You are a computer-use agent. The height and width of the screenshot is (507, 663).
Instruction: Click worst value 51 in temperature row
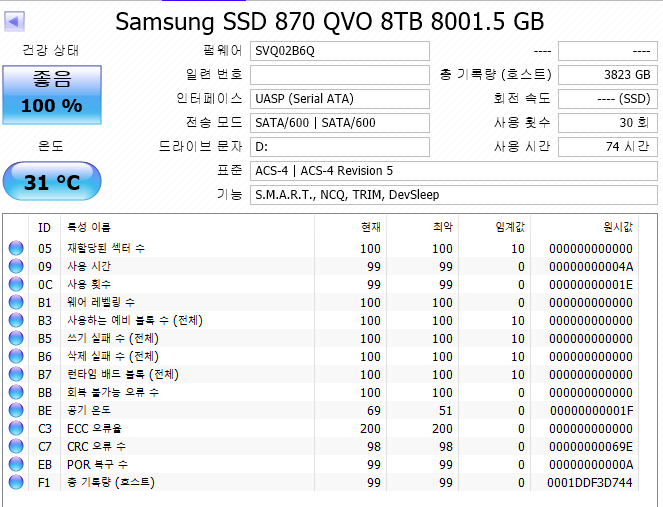coord(446,410)
